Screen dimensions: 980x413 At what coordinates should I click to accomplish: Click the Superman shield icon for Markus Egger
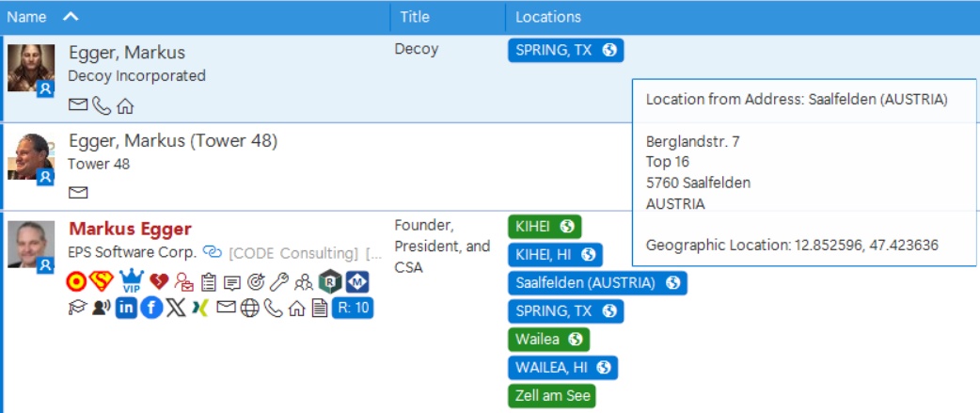point(101,282)
